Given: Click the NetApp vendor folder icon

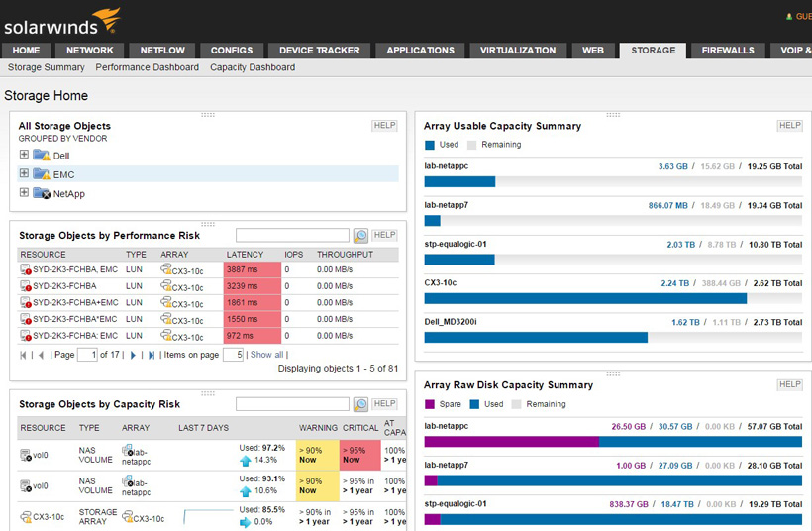Looking at the screenshot, I should click(x=41, y=193).
